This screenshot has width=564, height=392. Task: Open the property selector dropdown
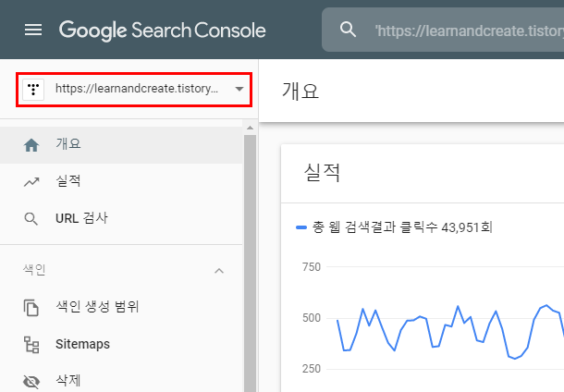click(134, 89)
